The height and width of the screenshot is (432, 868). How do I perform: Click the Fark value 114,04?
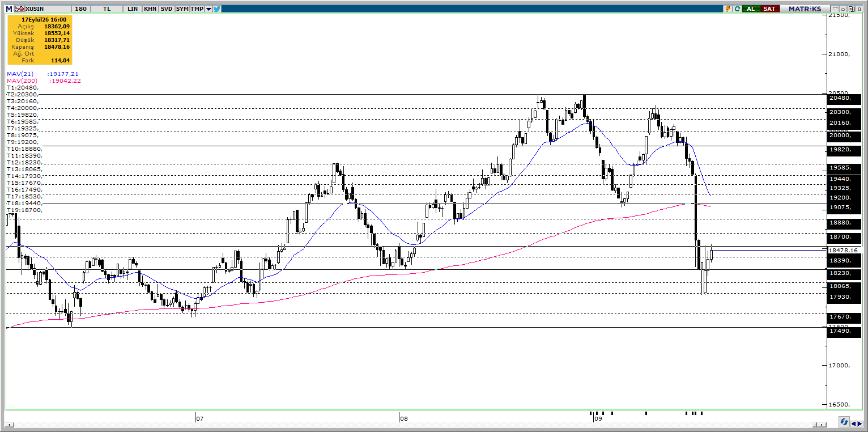tap(60, 60)
